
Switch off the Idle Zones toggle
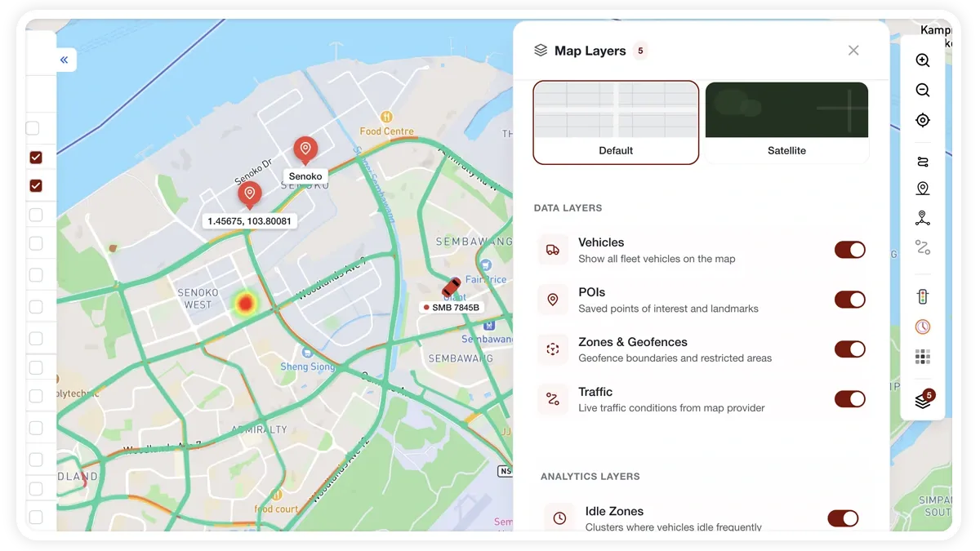(x=843, y=518)
